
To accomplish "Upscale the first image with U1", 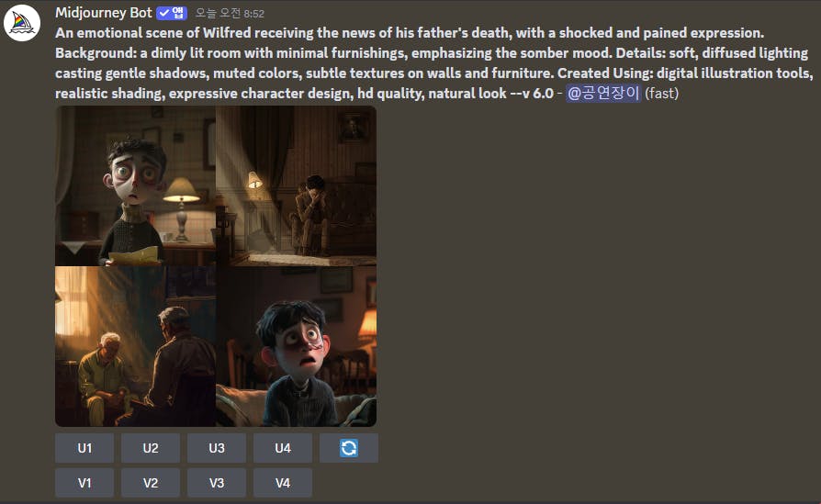I will [x=84, y=448].
